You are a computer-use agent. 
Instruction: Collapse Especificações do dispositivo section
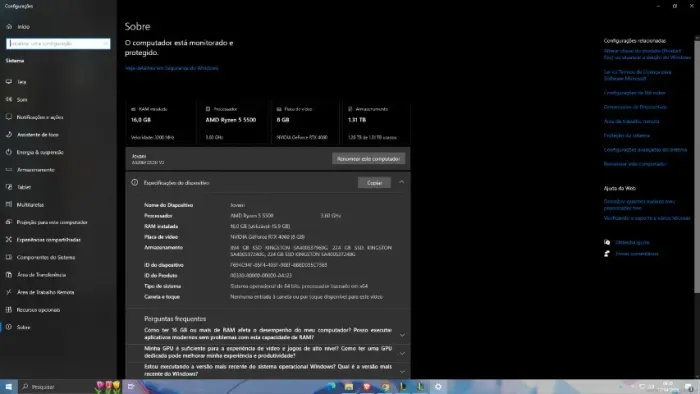tap(401, 182)
